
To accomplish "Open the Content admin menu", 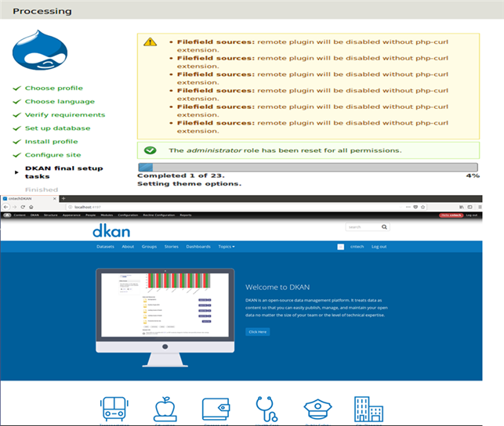I will pos(20,215).
